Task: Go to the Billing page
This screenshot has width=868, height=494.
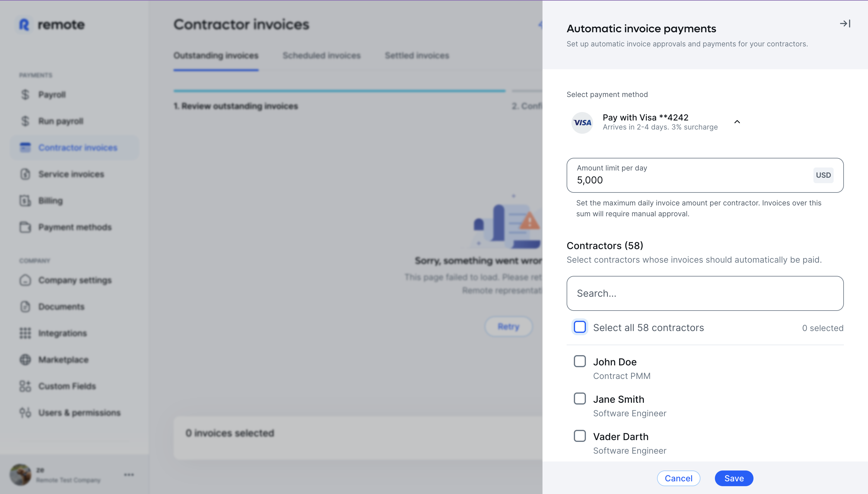Action: click(x=50, y=201)
